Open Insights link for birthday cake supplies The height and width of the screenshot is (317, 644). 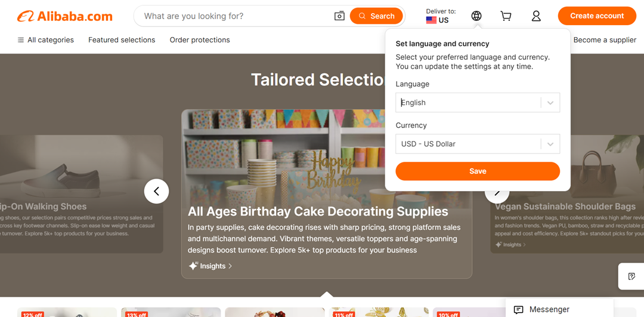[210, 266]
